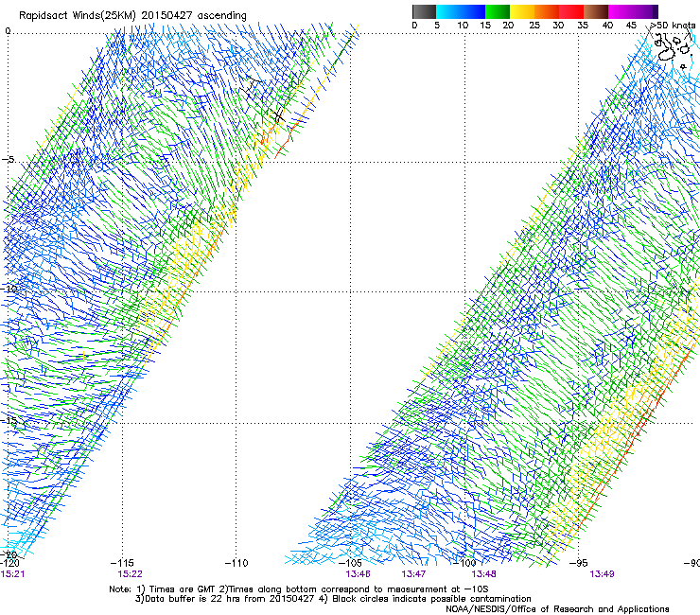Click the blue 10-15 knots color swatch
Viewport: 700px width, 615px height.
pyautogui.click(x=472, y=11)
